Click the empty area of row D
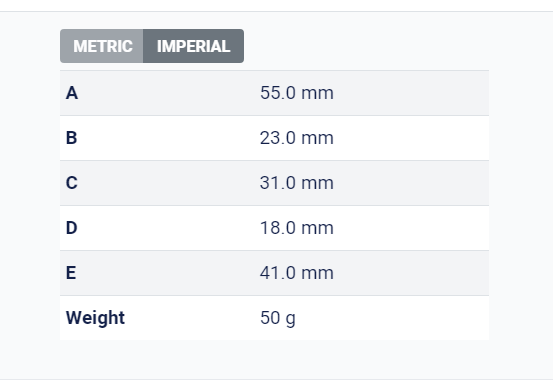Image resolution: width=553 pixels, height=391 pixels. tap(411, 228)
